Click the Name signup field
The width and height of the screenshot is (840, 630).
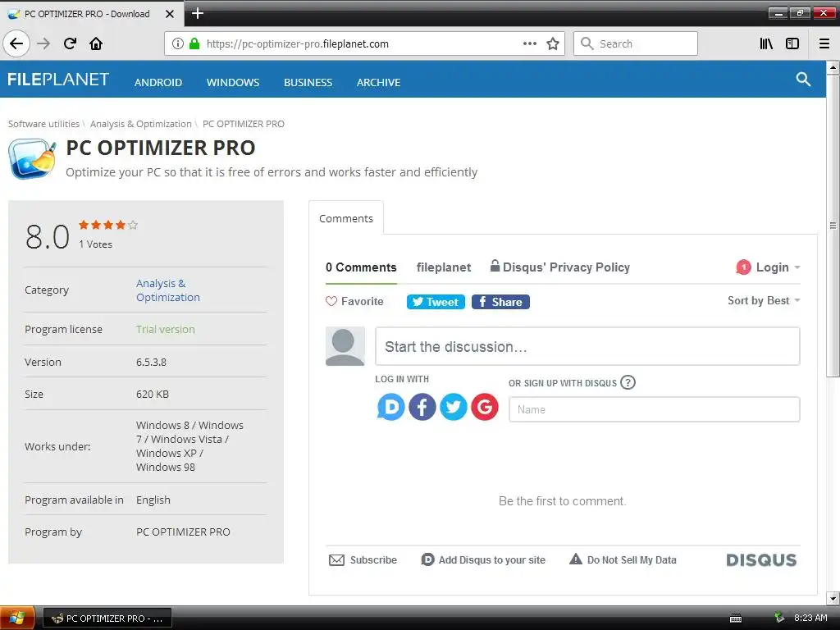654,409
